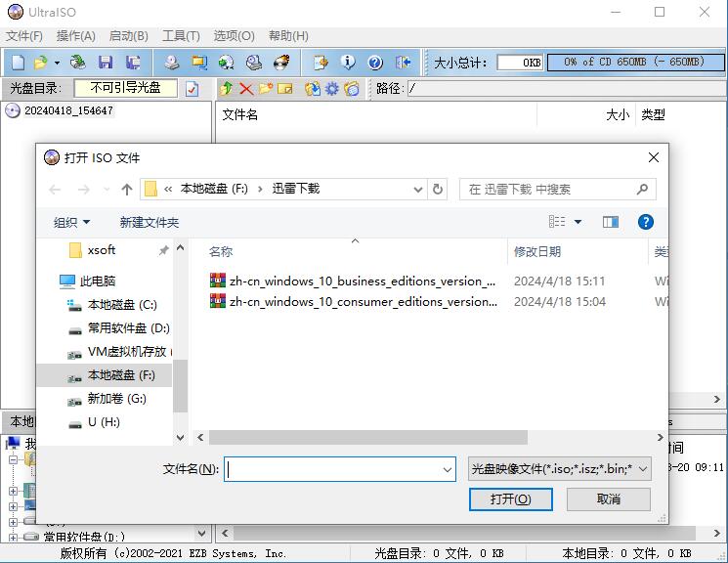Click the 文件名 input field
Screen dimensions: 728x563
pyautogui.click(x=339, y=469)
